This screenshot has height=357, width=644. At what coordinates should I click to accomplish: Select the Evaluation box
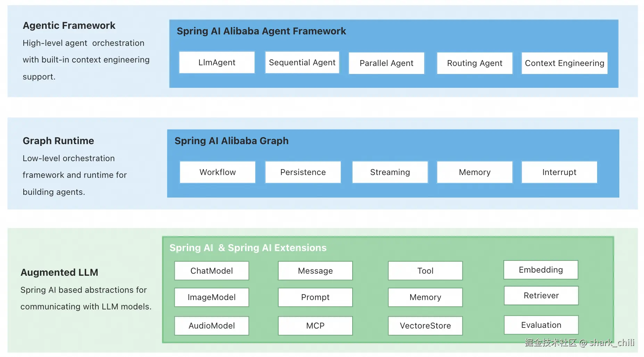(541, 325)
